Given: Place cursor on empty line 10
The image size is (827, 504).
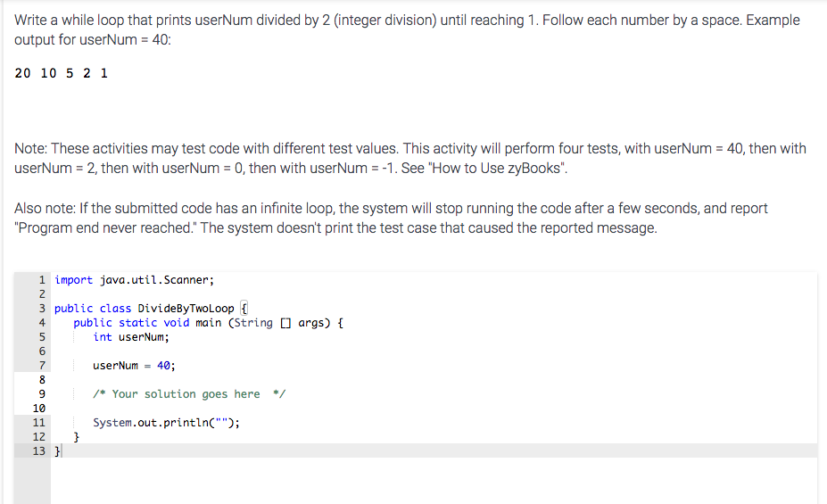Looking at the screenshot, I should (x=434, y=408).
